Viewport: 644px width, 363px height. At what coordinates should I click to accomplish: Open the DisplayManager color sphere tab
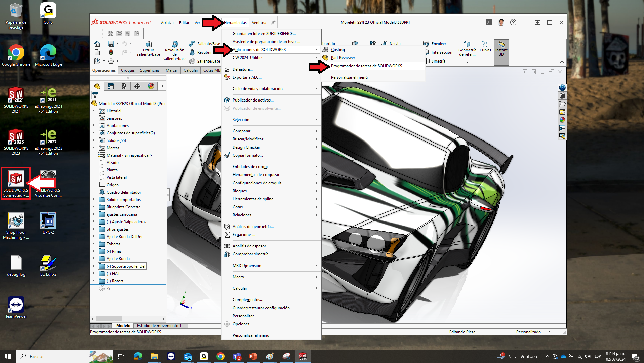151,86
